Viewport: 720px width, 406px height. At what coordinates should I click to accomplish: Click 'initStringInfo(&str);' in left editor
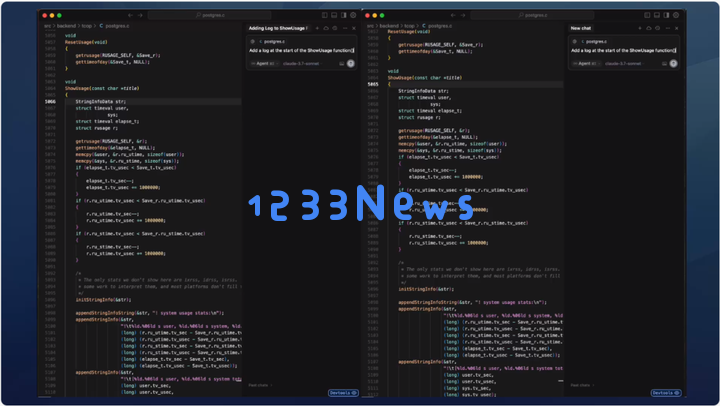point(103,300)
